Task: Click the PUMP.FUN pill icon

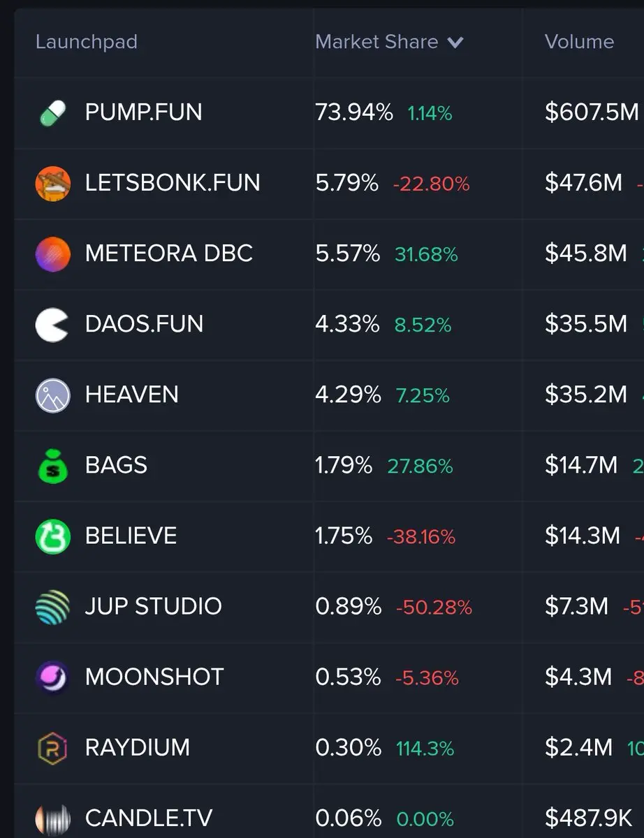Action: [x=53, y=112]
